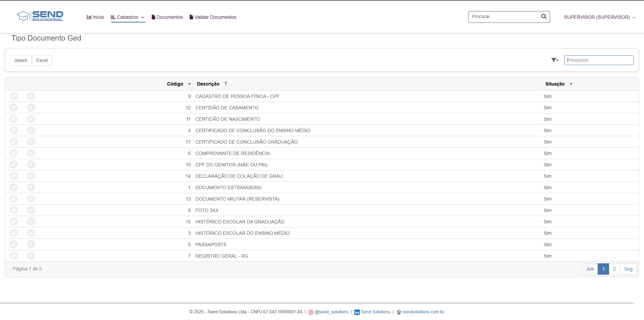Viewport: 644px width, 320px height.
Task: Edit the REGISTRO GERAL - RG row
Action: pyautogui.click(x=13, y=256)
